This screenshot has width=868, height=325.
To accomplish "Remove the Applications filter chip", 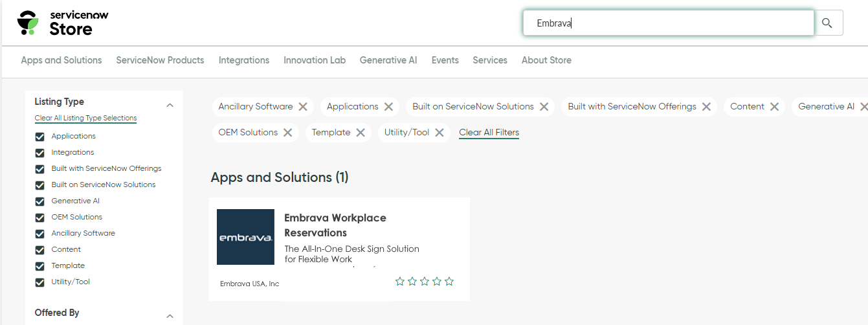I will pos(388,107).
